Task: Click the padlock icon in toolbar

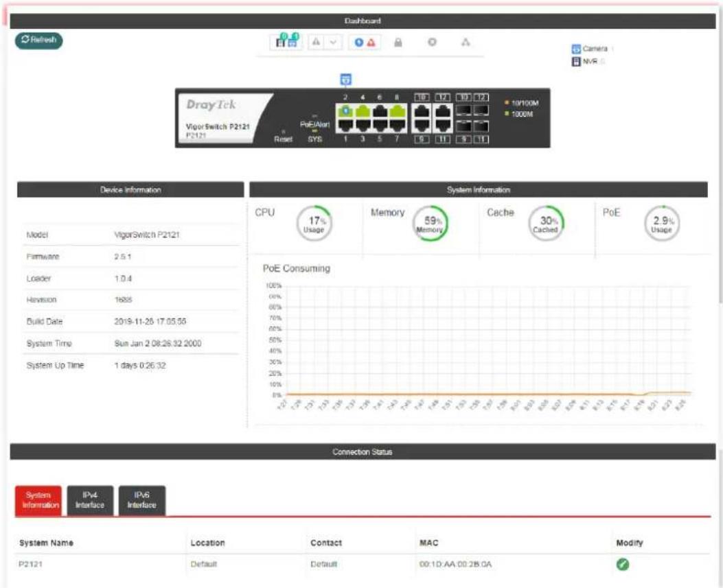Action: 398,43
